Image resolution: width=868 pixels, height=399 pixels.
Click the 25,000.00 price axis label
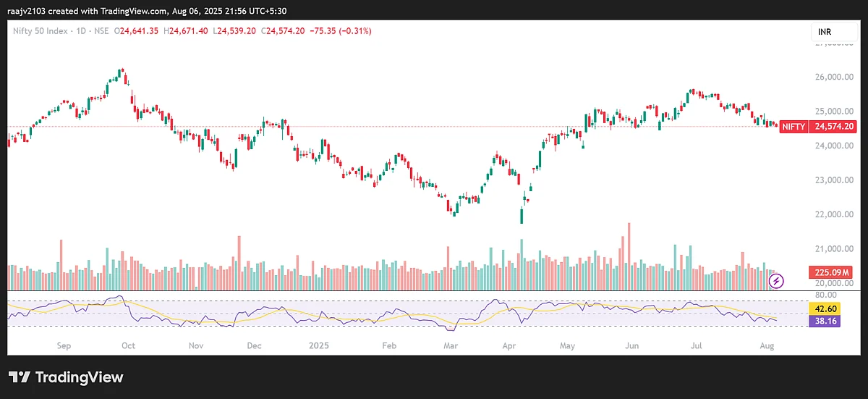point(835,112)
